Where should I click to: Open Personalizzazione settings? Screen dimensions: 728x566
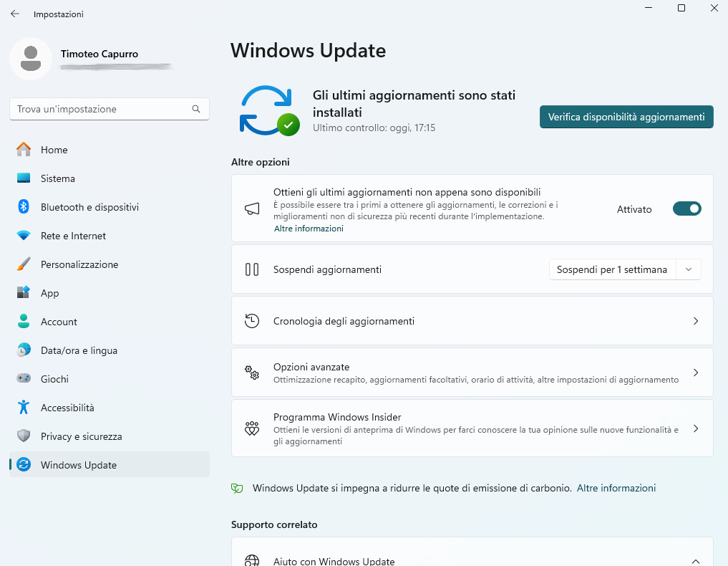(110, 264)
